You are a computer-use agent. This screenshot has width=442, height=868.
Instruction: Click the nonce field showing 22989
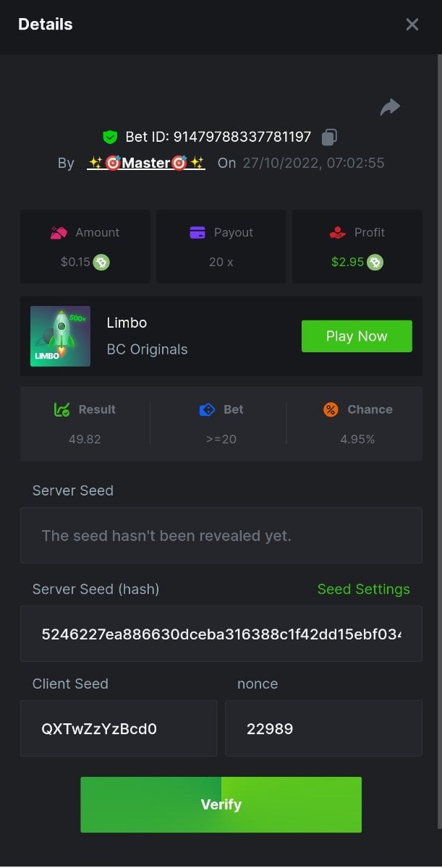(x=323, y=728)
